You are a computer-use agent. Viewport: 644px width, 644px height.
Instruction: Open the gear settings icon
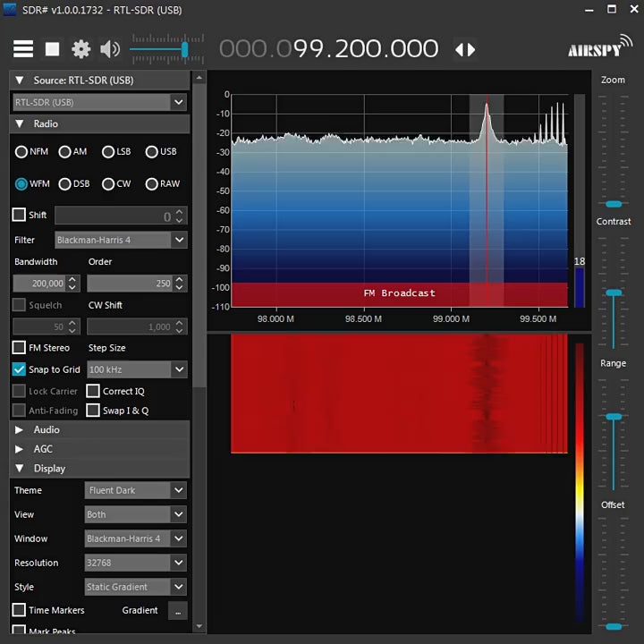coord(81,49)
